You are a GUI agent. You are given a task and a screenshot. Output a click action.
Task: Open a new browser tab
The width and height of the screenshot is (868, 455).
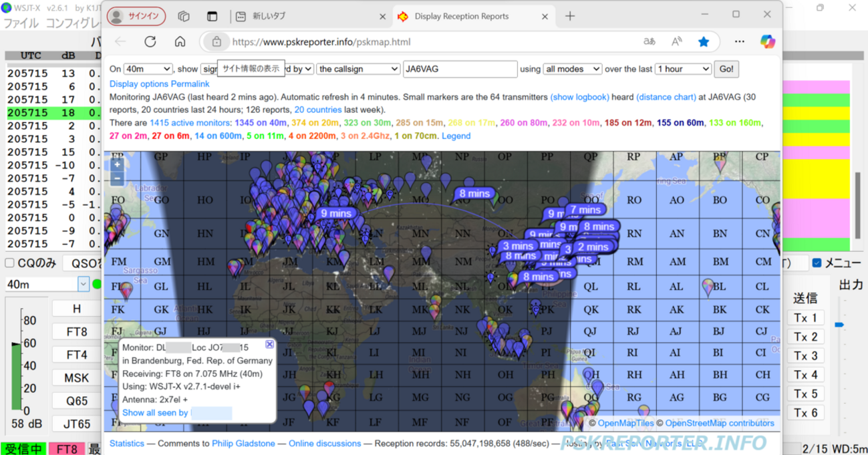(570, 16)
